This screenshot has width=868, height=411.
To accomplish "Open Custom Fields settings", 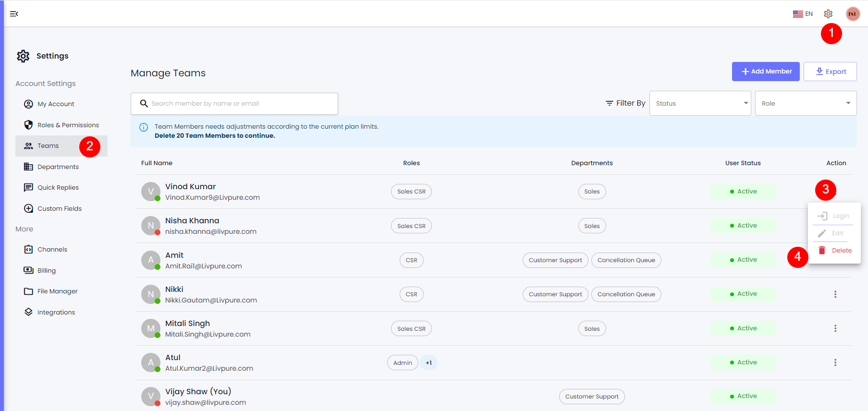I will 59,209.
